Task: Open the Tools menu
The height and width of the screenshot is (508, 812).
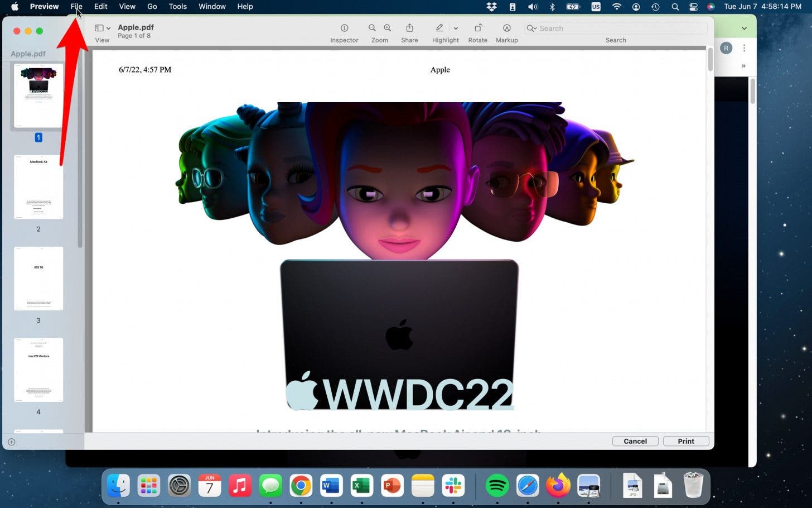Action: pos(177,7)
